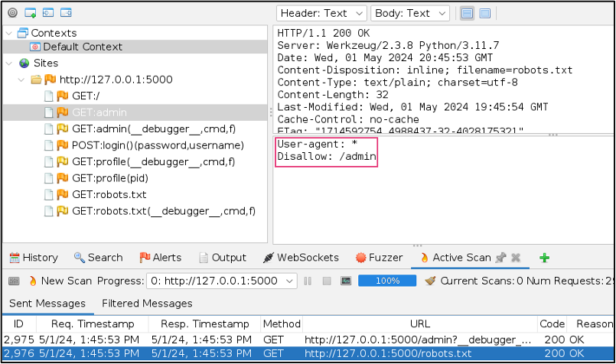
Task: Sort by the ID column header
Action: click(18, 324)
